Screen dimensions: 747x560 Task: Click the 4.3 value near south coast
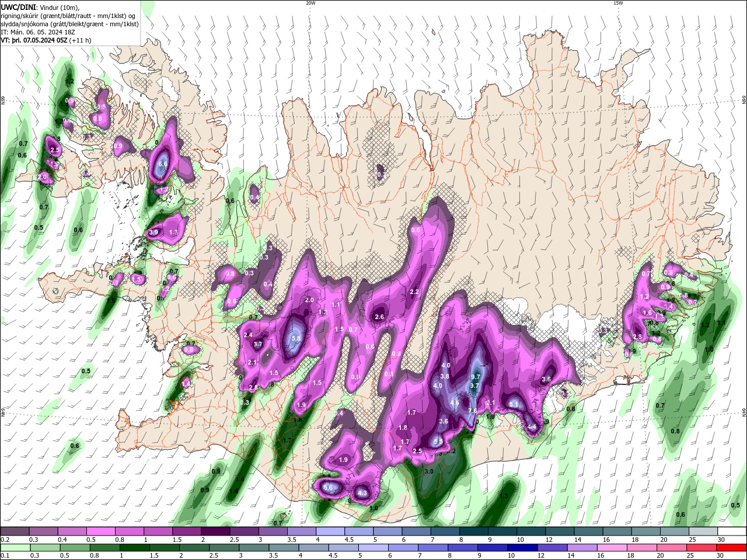click(362, 494)
